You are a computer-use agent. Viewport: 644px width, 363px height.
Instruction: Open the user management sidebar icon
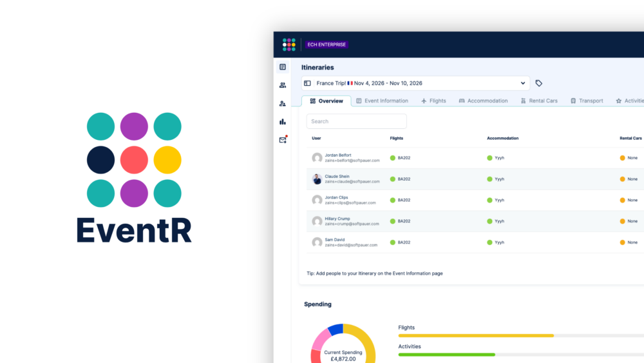click(x=283, y=104)
